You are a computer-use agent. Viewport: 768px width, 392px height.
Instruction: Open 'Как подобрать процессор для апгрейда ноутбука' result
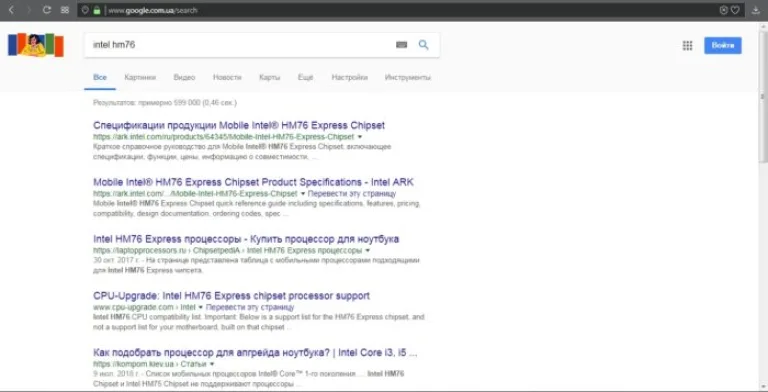tap(255, 352)
